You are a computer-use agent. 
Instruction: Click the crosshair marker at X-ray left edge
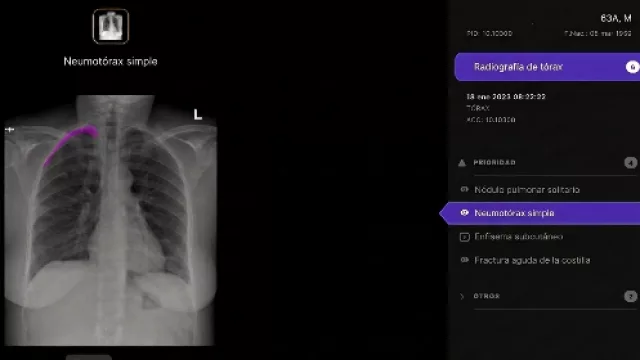pyautogui.click(x=9, y=130)
